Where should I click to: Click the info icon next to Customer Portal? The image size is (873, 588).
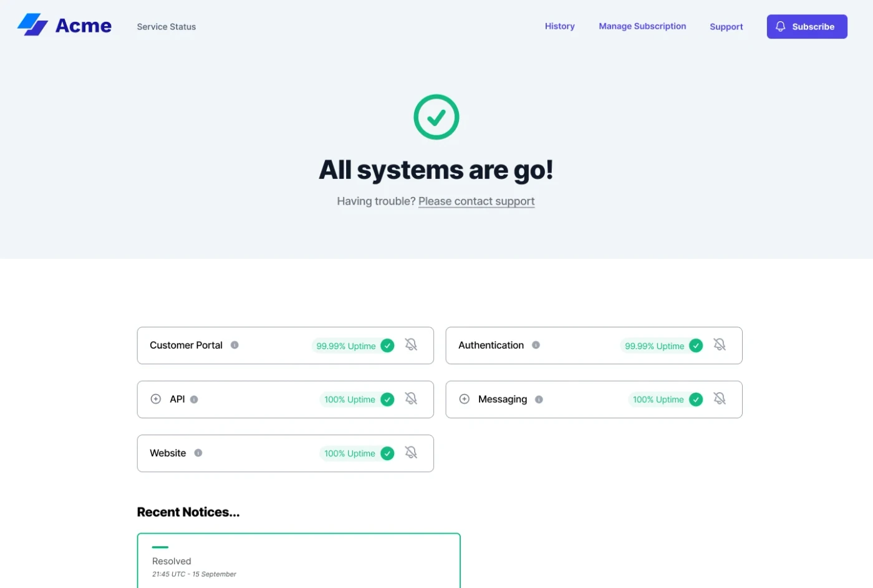[x=235, y=345]
